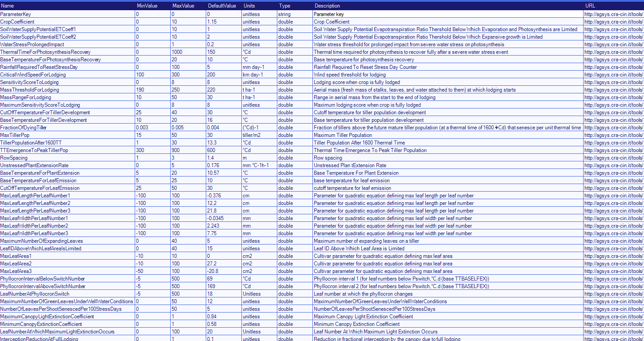The width and height of the screenshot is (644, 341).
Task: Select the WaterStressProlongedImpact cell
Action: click(x=68, y=44)
